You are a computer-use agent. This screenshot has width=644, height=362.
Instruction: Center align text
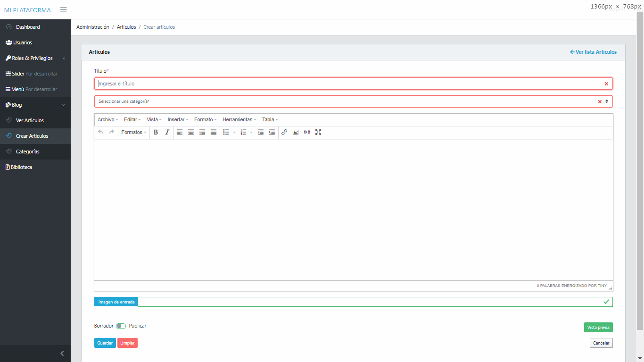tap(191, 132)
